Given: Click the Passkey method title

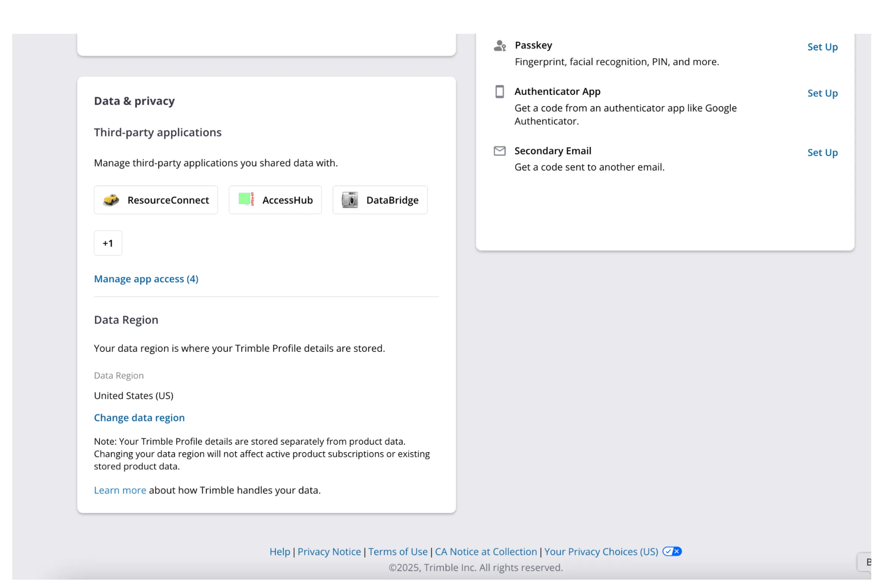Looking at the screenshot, I should click(x=533, y=45).
